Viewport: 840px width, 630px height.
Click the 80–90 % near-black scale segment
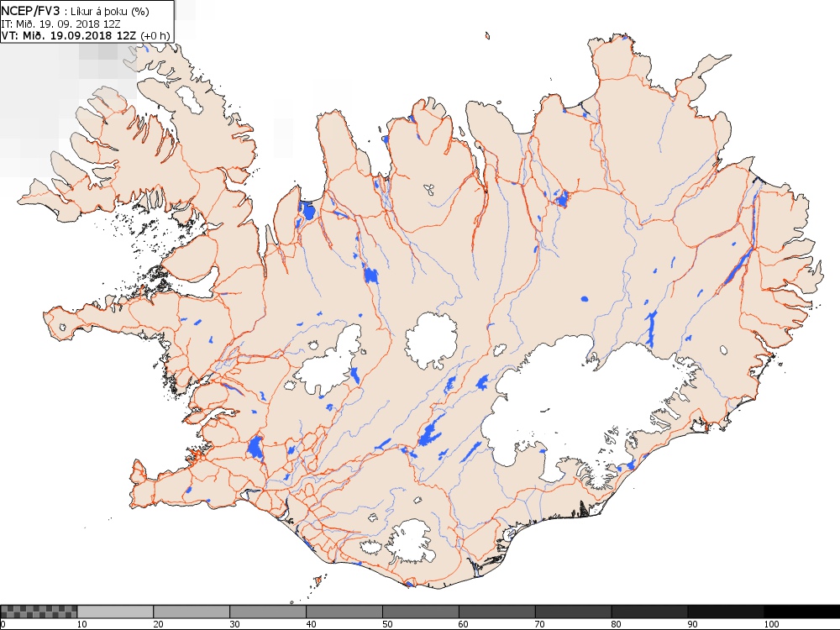coord(650,612)
